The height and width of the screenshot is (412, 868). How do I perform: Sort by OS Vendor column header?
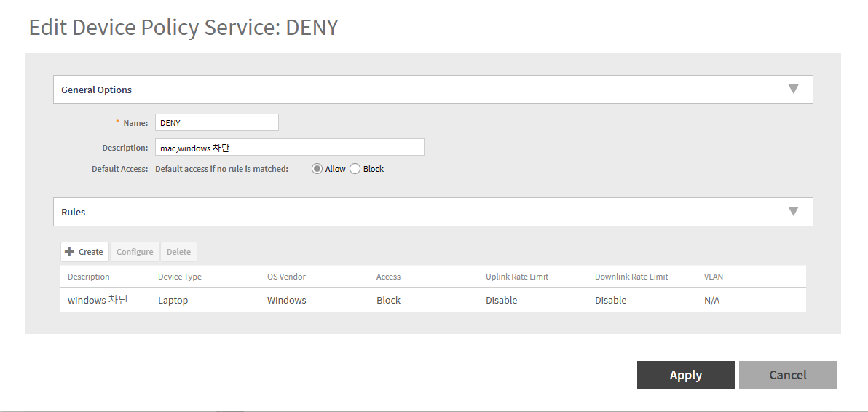point(286,277)
